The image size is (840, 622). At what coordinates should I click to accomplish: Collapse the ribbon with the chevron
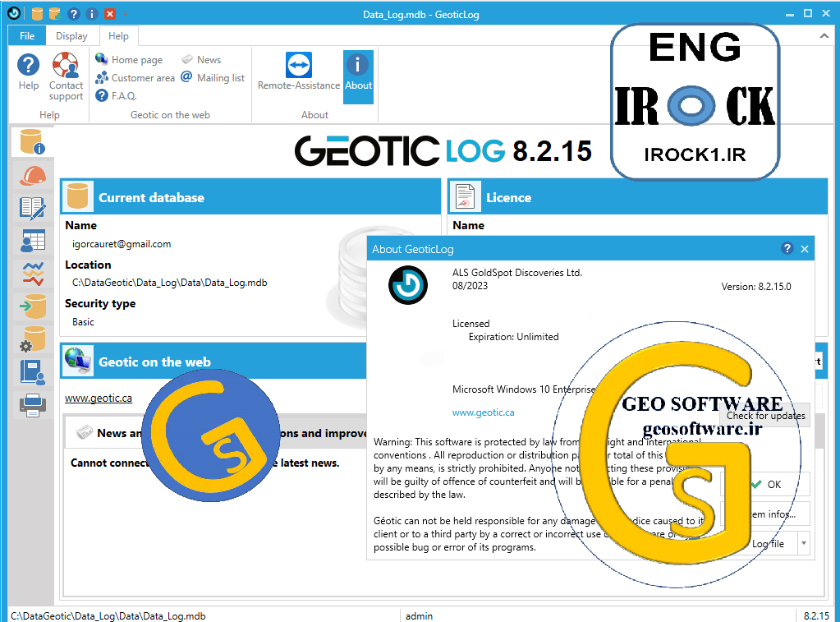pyautogui.click(x=824, y=36)
